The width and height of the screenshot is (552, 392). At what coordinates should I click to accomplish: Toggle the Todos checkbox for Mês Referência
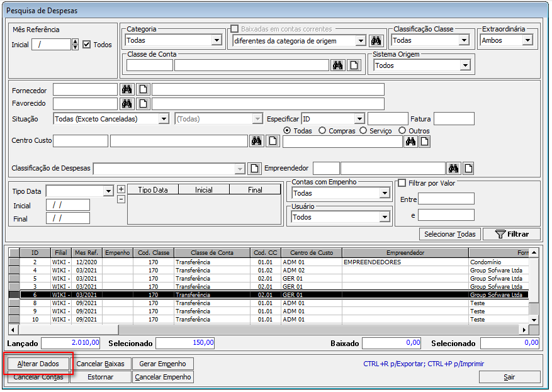87,45
